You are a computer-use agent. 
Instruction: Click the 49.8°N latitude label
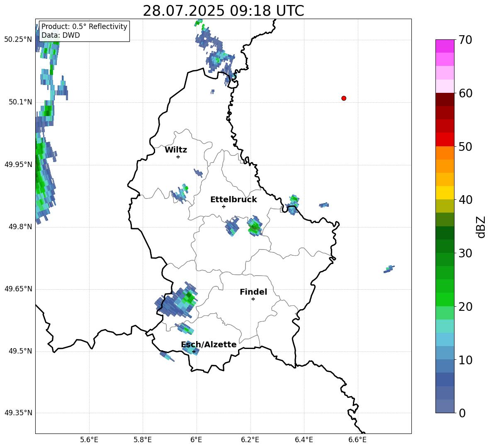[x=20, y=227]
